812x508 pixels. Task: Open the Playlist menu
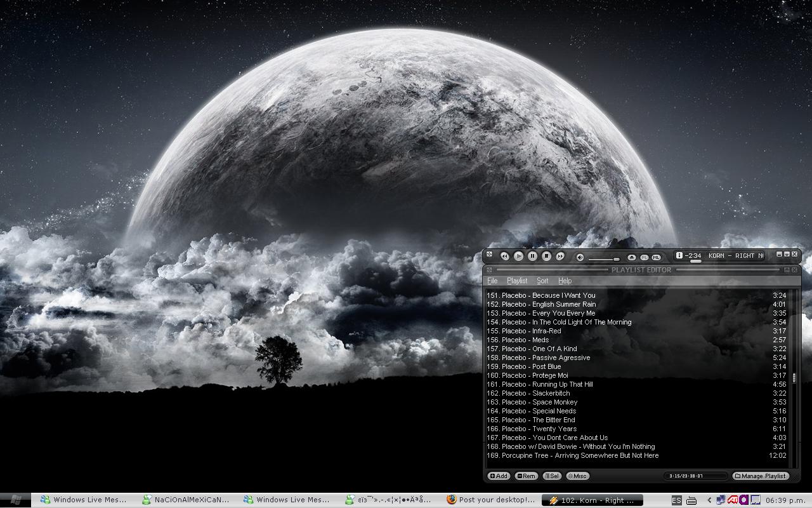pos(517,281)
